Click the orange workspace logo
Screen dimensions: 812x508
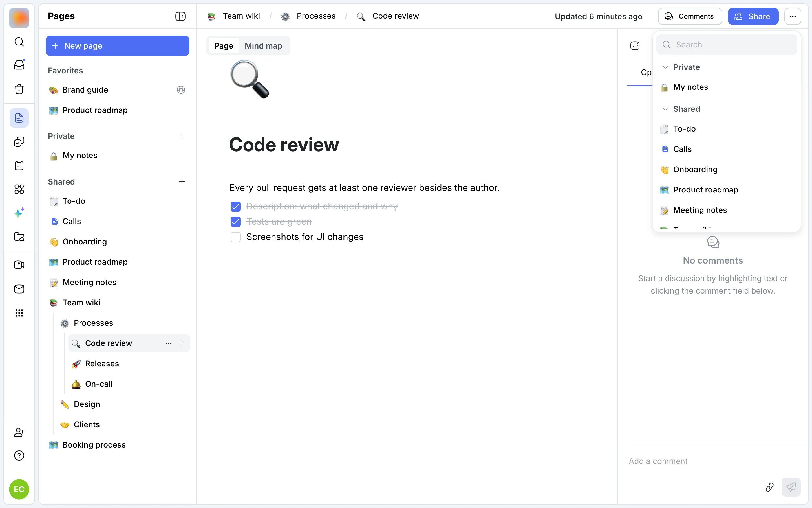click(19, 18)
